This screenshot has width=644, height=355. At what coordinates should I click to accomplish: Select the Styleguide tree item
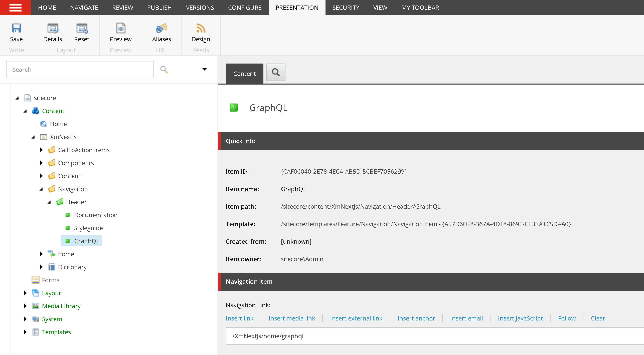88,228
